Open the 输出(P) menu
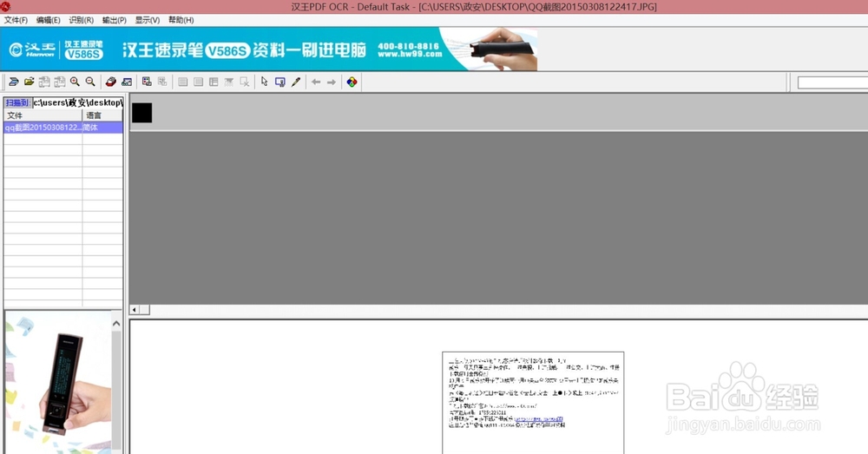 click(x=114, y=20)
